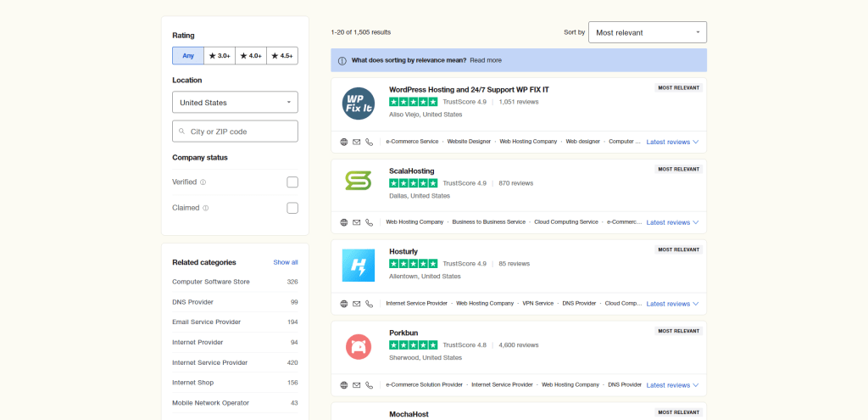The height and width of the screenshot is (420, 868).
Task: Enable the Claimed company checkbox
Action: pyautogui.click(x=292, y=209)
